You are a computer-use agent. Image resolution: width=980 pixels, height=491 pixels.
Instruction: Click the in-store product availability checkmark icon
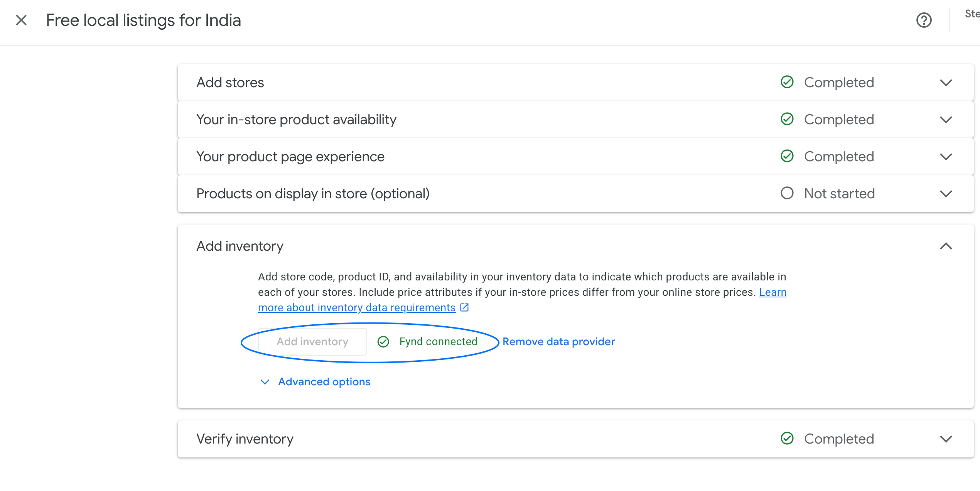click(787, 119)
